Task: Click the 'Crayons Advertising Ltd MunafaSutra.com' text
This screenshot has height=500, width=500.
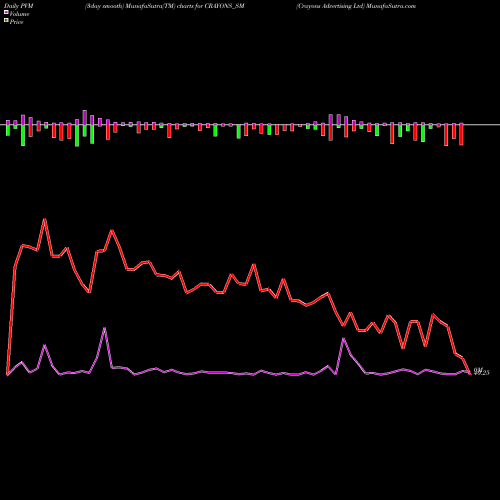Action: [x=356, y=6]
